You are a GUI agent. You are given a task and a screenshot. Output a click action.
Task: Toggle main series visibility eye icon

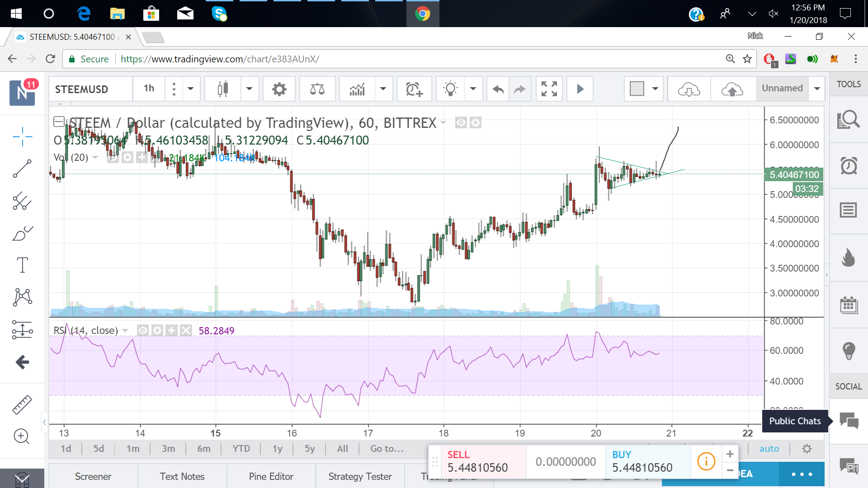click(x=461, y=122)
